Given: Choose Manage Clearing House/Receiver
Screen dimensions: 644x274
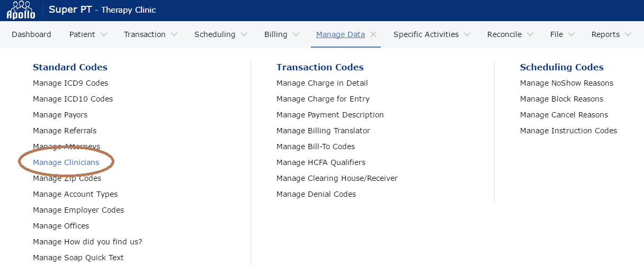Looking at the screenshot, I should click(337, 178).
